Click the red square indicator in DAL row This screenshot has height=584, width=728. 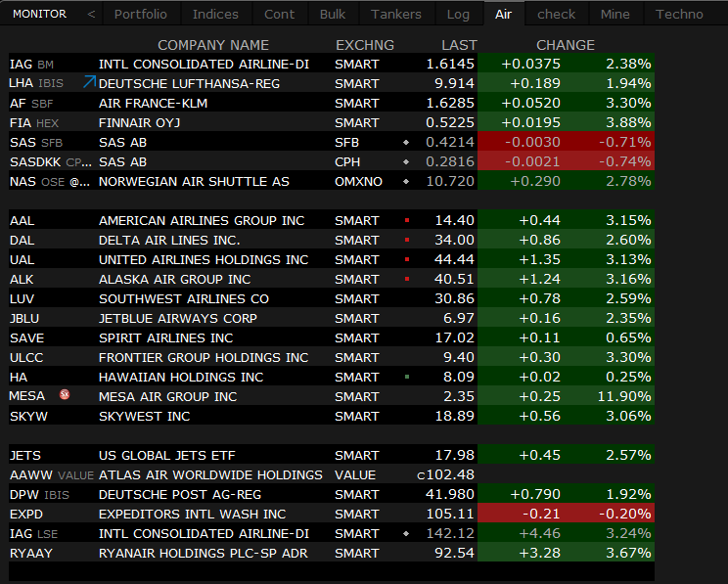[x=407, y=240]
